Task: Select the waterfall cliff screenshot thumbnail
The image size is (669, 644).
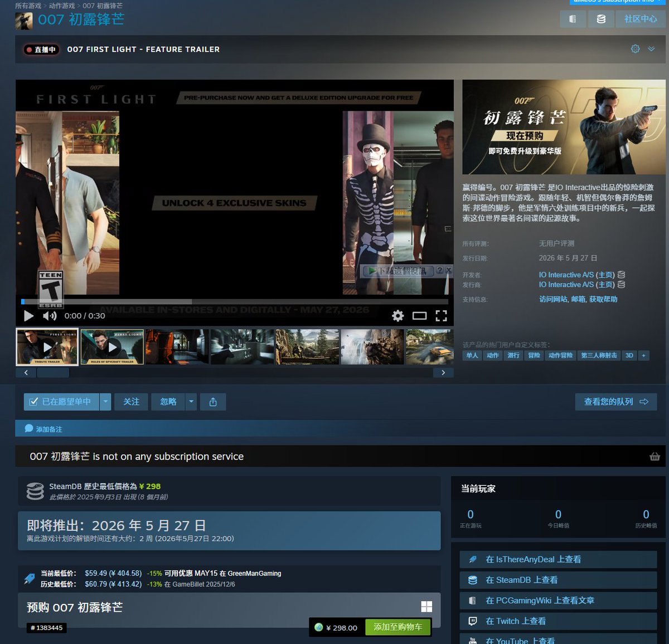Action: tap(372, 347)
